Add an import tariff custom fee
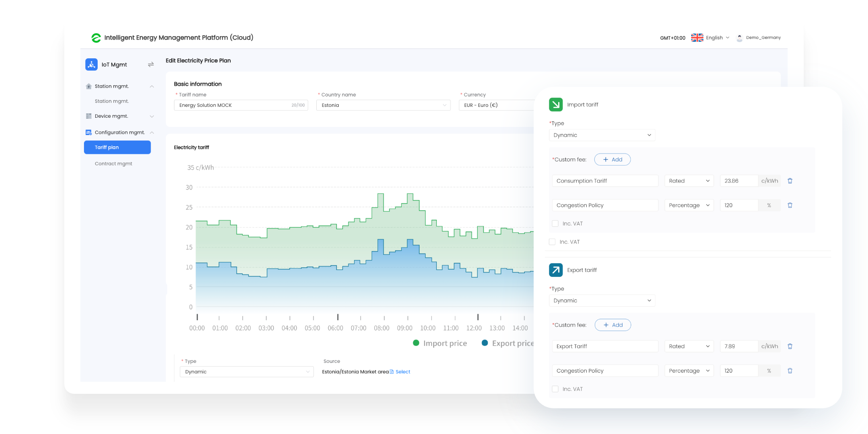This screenshot has width=868, height=434. (612, 160)
